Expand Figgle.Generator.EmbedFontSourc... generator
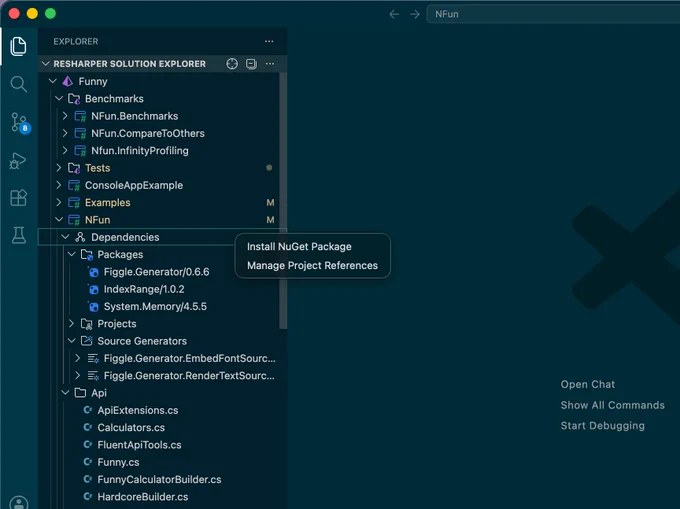This screenshot has width=680, height=509. (78, 358)
